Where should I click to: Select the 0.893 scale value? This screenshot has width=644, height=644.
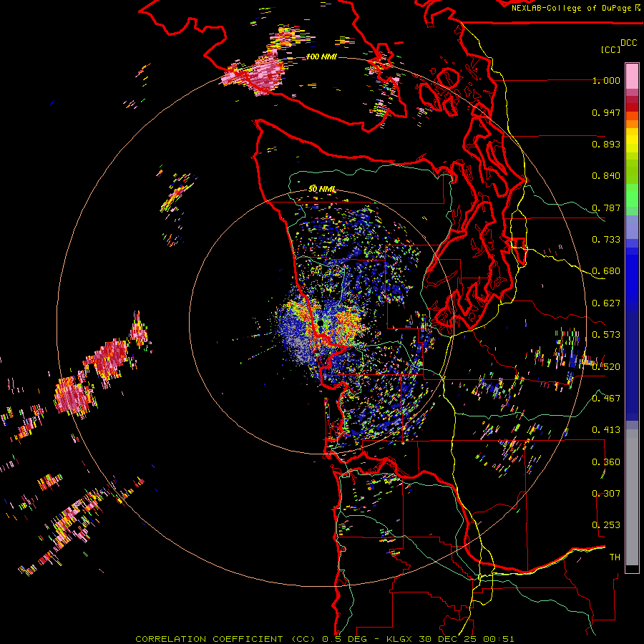click(606, 144)
